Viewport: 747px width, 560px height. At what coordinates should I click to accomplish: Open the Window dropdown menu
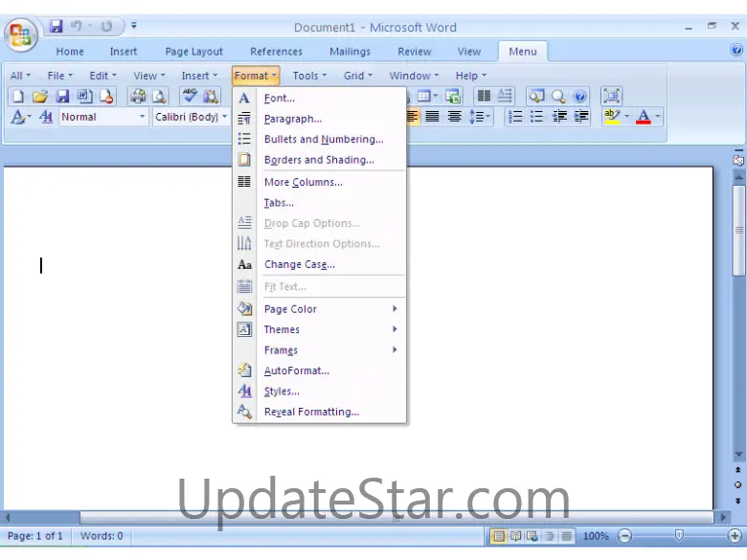click(414, 76)
